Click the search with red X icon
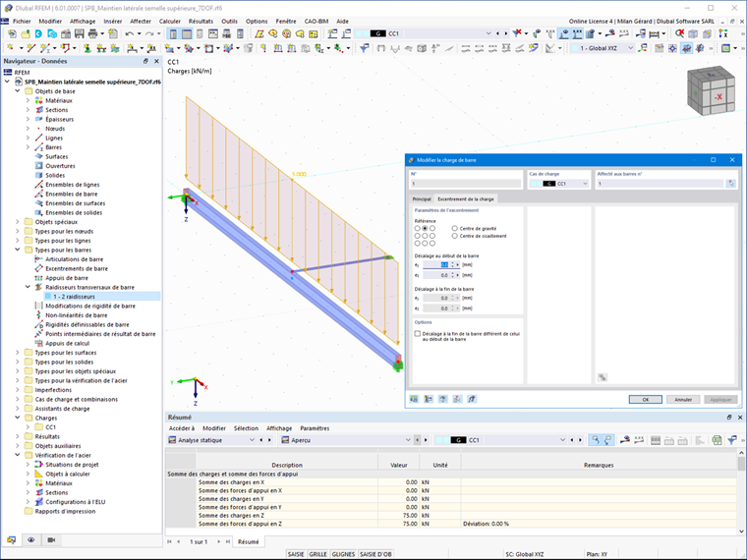The image size is (747, 560). pyautogui.click(x=679, y=33)
